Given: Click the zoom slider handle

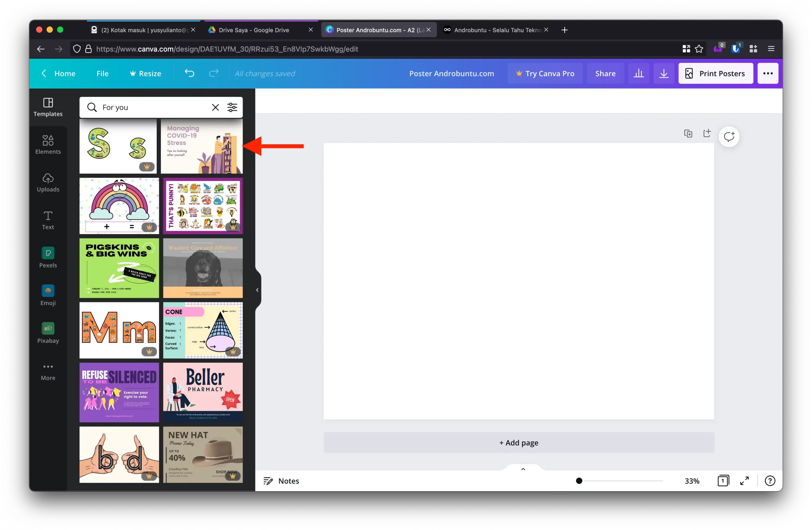Looking at the screenshot, I should (579, 481).
